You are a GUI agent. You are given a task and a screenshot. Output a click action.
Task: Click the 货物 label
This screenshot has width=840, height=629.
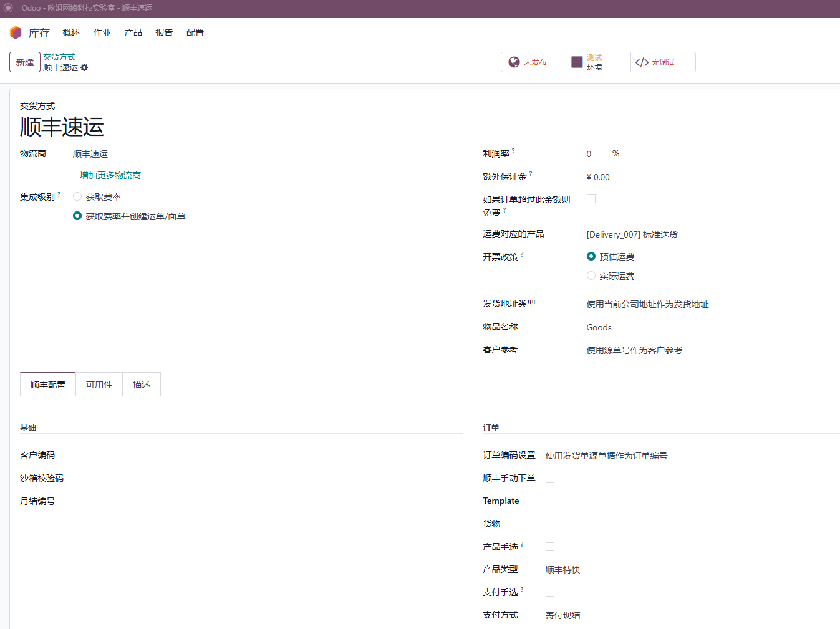click(x=491, y=524)
